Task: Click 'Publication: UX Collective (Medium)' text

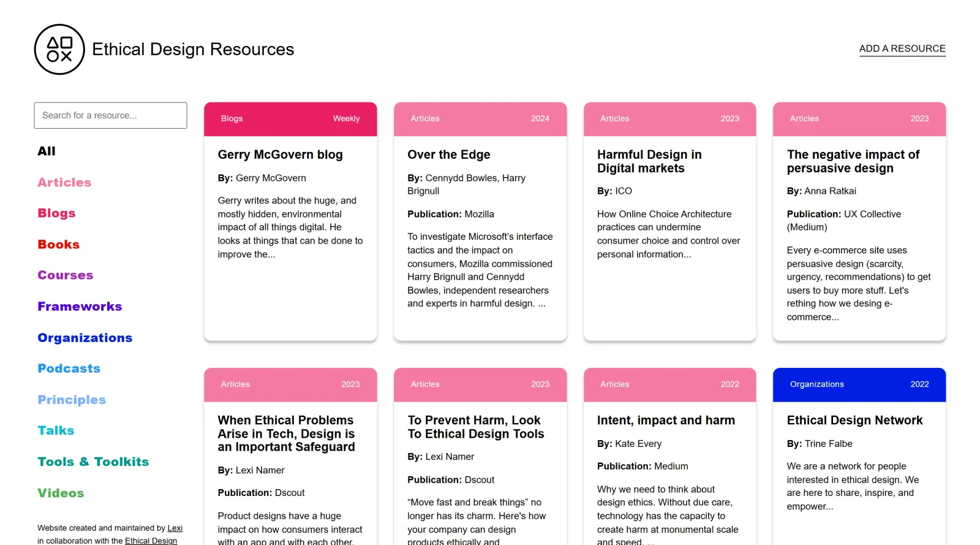Action: pyautogui.click(x=844, y=221)
